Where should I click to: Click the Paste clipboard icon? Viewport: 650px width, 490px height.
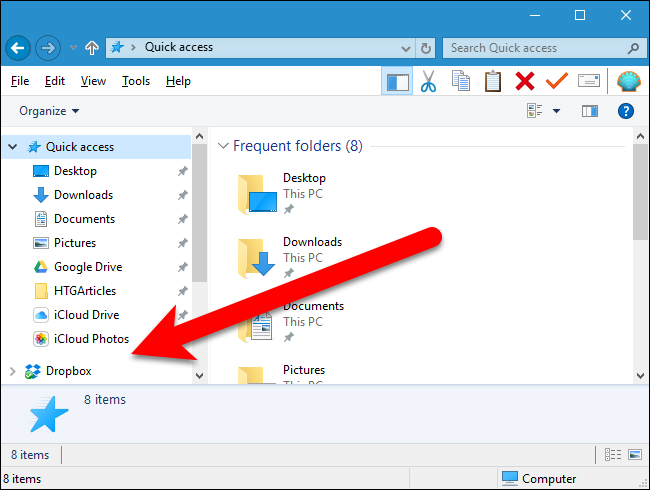(x=493, y=81)
